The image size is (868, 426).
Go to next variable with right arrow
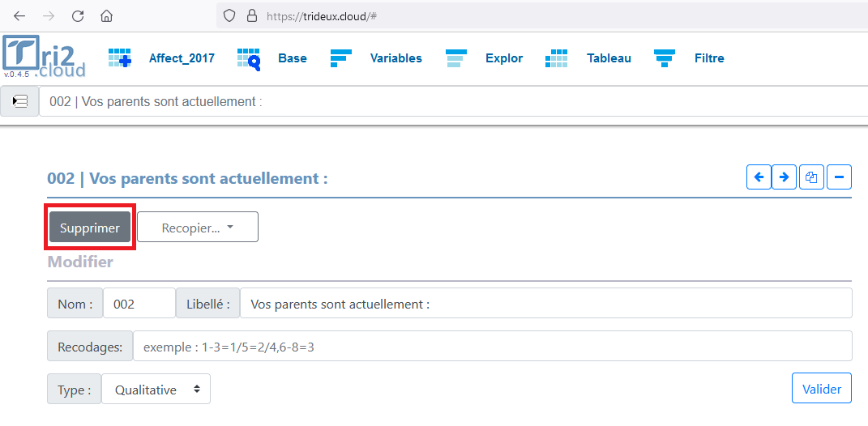784,177
